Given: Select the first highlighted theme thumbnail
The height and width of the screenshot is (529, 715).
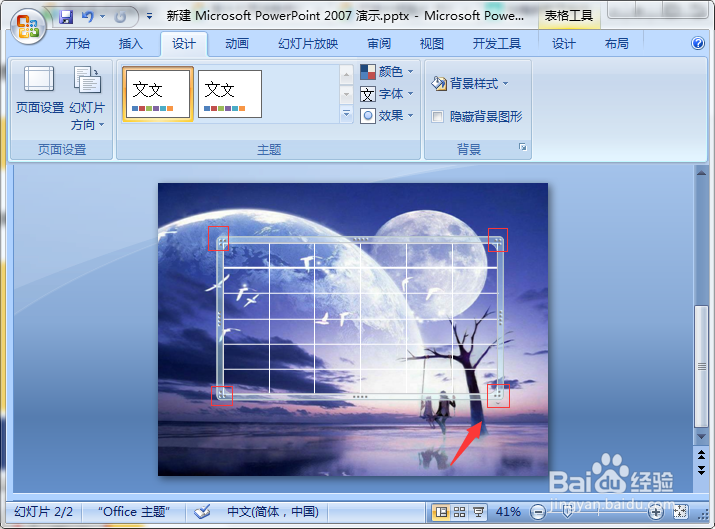Looking at the screenshot, I should [157, 94].
